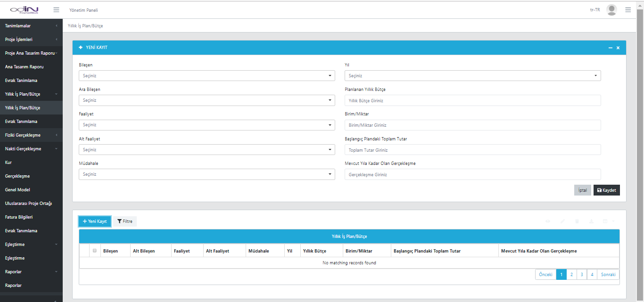
Task: Click the pencil edit icon above the table
Action: [562, 221]
